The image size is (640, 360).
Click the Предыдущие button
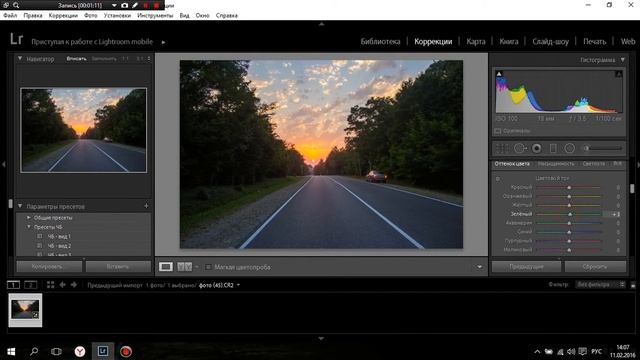tap(527, 267)
